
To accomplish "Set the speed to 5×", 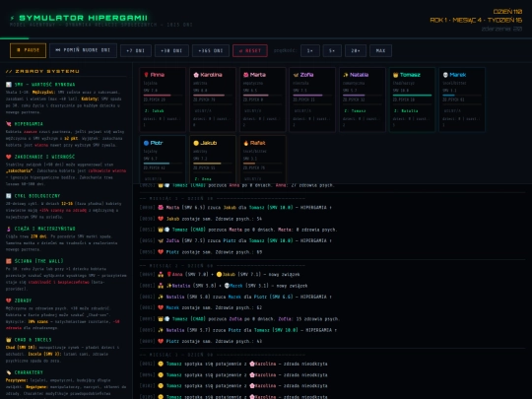I will (332, 51).
